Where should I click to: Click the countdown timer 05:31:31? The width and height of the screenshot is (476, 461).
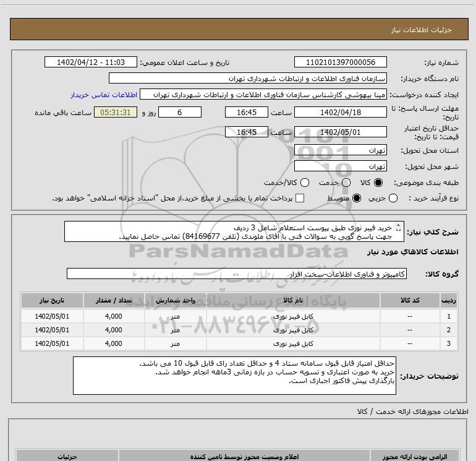pos(116,112)
